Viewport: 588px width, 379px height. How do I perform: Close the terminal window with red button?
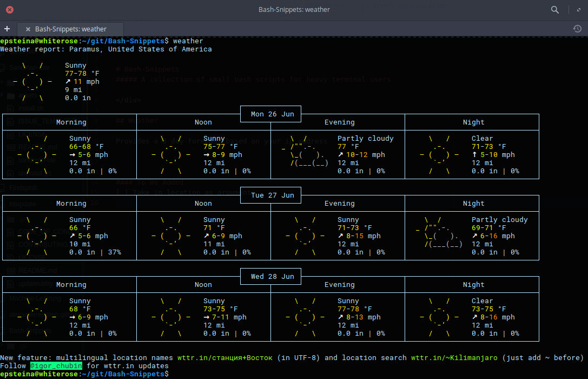pyautogui.click(x=10, y=10)
